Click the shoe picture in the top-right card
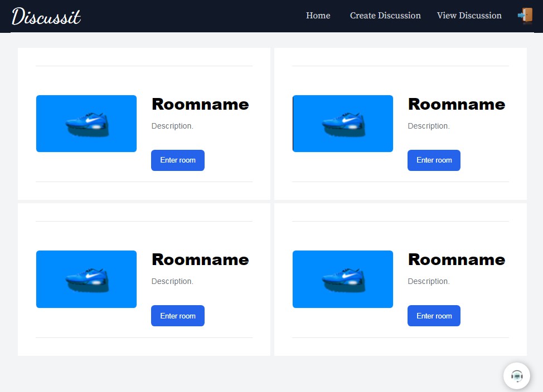 click(x=342, y=123)
